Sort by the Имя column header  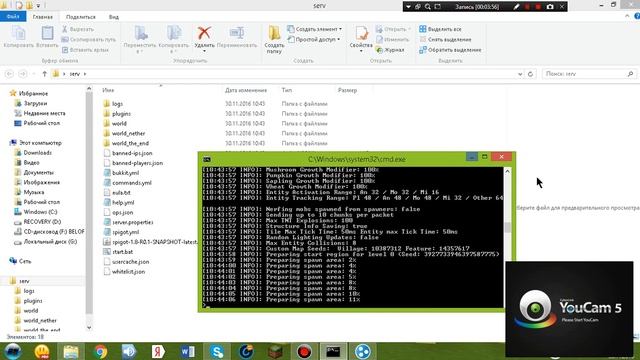(x=108, y=90)
